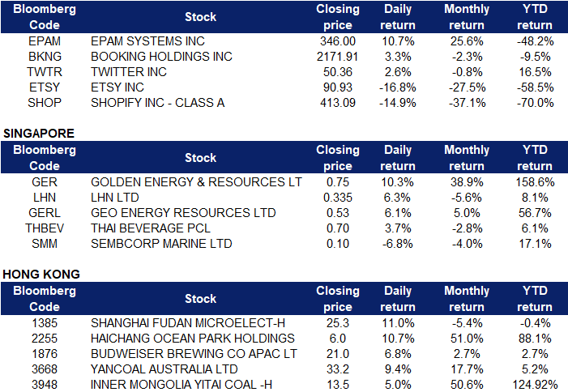The height and width of the screenshot is (392, 568).
Task: Select GOLDEN ENERGY & RESOURCES LT stock name
Action: tap(196, 182)
